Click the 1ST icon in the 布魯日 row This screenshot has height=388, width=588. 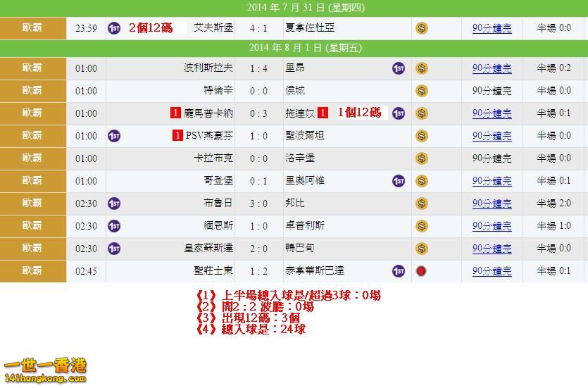click(x=114, y=204)
